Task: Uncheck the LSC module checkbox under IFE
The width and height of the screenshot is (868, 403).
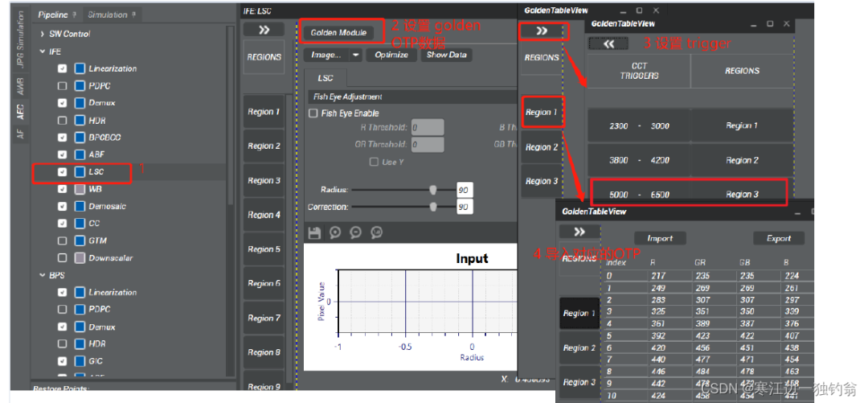Action: [62, 172]
